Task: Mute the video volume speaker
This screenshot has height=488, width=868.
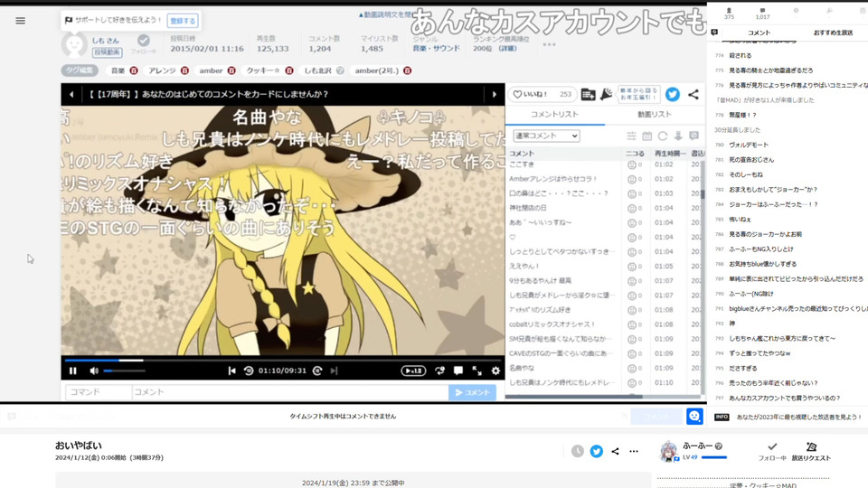Action: (x=94, y=371)
